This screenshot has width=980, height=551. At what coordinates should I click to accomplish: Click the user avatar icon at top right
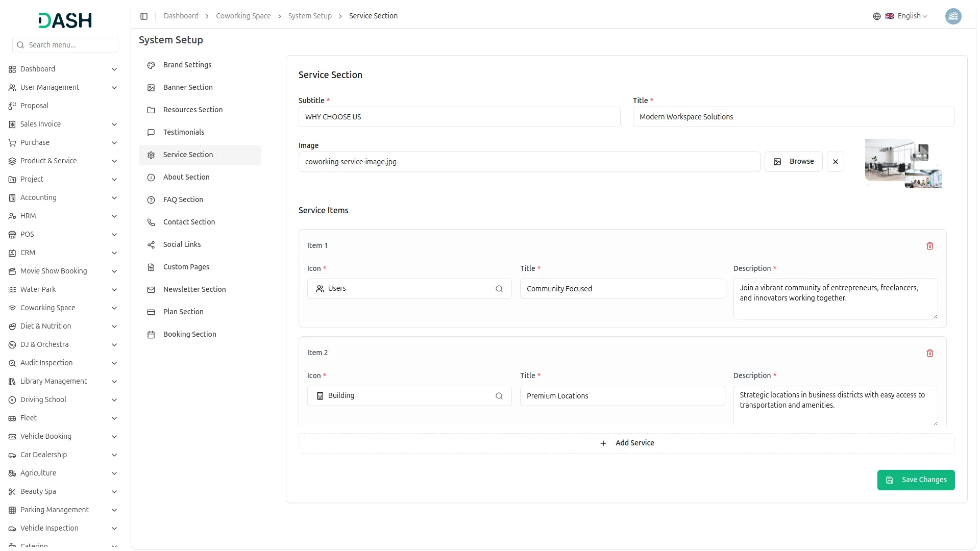[x=953, y=16]
